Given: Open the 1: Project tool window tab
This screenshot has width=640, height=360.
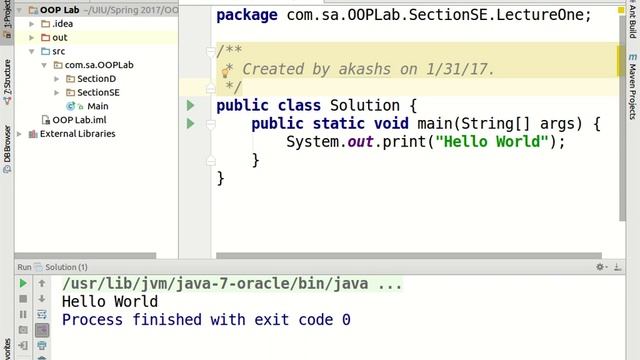Looking at the screenshot, I should click(x=7, y=20).
